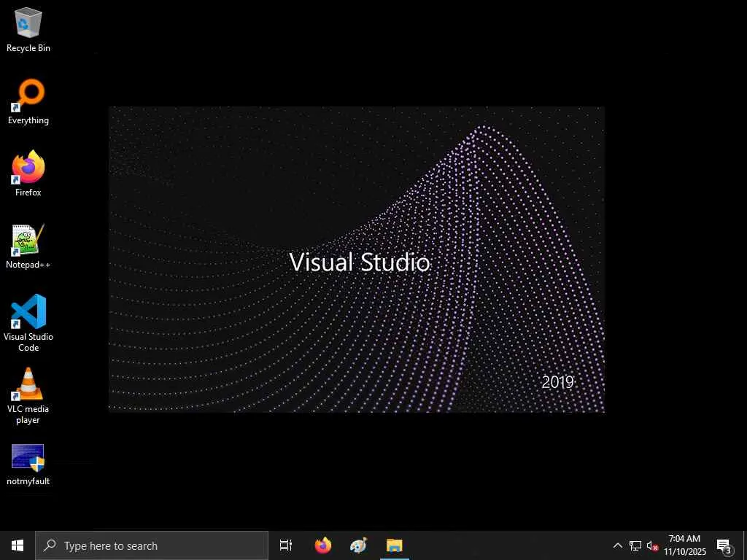Open the Action Center notifications icon

(724, 545)
